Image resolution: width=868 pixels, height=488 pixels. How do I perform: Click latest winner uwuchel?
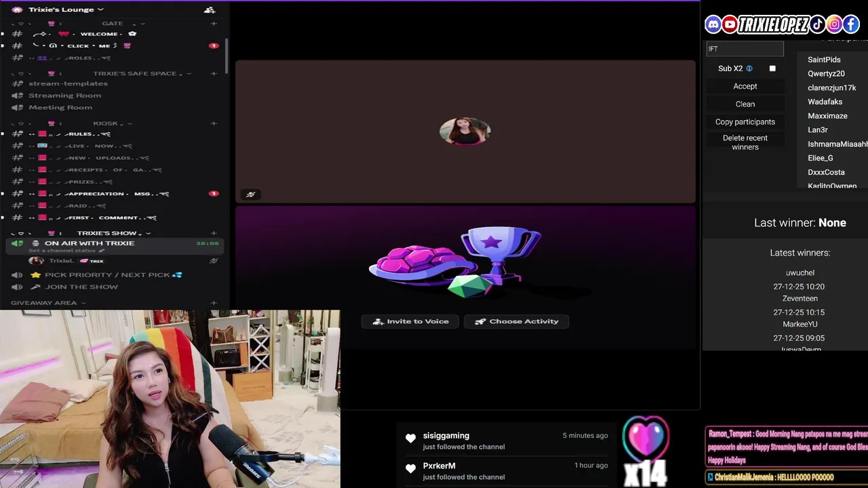pyautogui.click(x=800, y=273)
